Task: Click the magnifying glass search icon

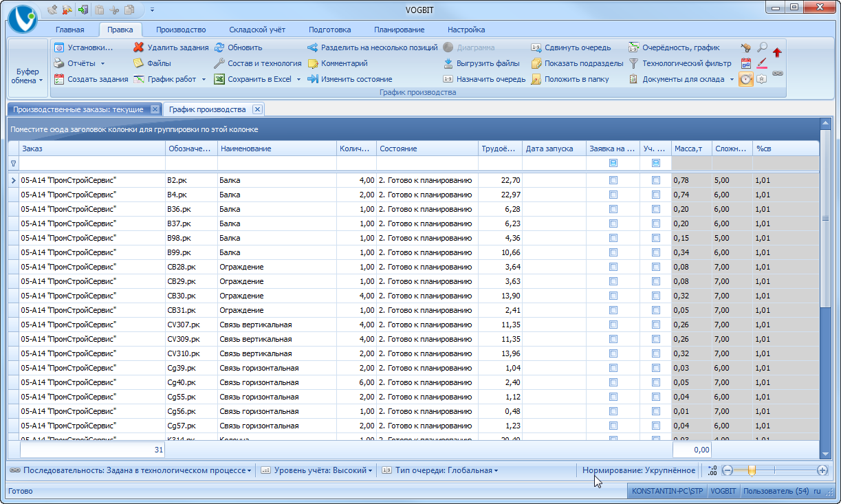Action: pyautogui.click(x=762, y=47)
